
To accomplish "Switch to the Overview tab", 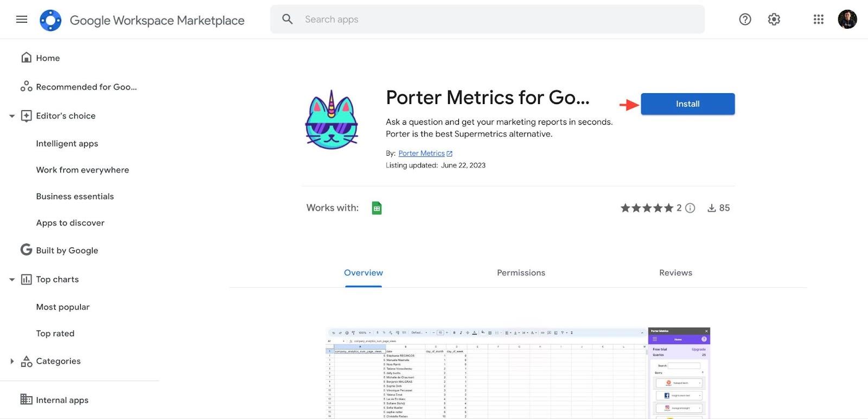I will tap(363, 273).
